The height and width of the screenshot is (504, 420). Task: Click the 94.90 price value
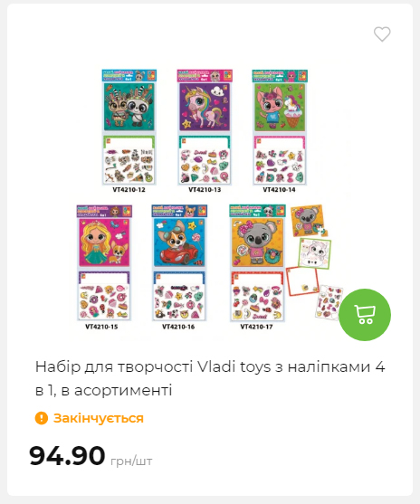click(x=67, y=455)
